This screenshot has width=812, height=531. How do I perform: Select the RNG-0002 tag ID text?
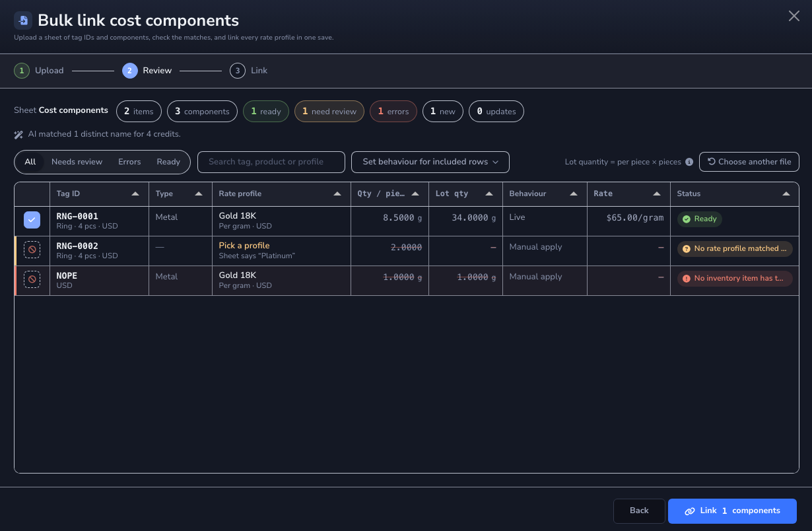pyautogui.click(x=77, y=246)
